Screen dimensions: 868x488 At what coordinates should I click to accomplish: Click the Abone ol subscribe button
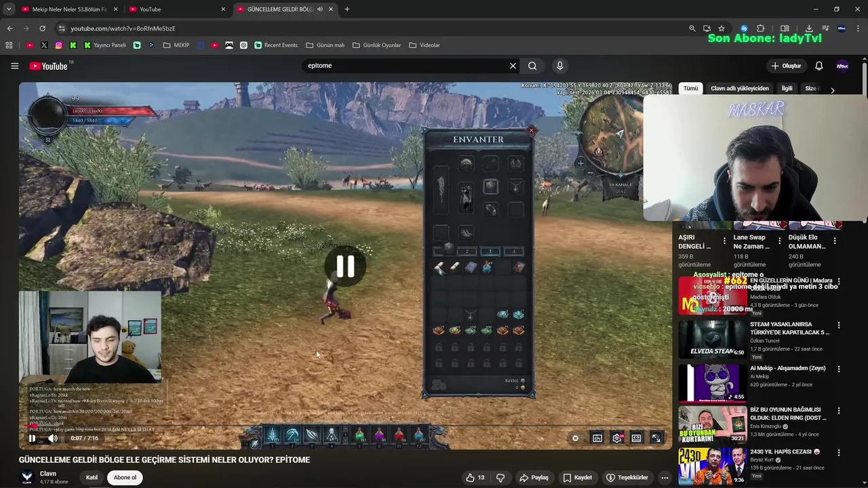pos(125,478)
